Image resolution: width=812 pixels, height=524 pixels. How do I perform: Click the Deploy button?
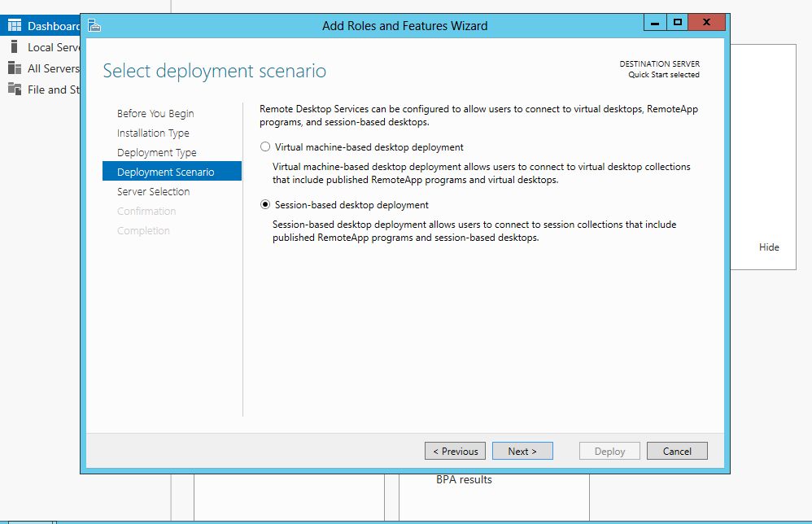[x=609, y=450]
